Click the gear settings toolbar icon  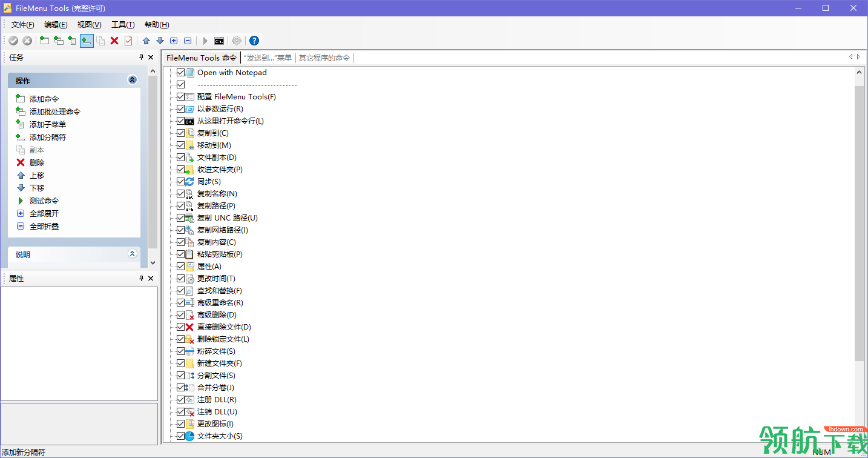click(x=237, y=41)
